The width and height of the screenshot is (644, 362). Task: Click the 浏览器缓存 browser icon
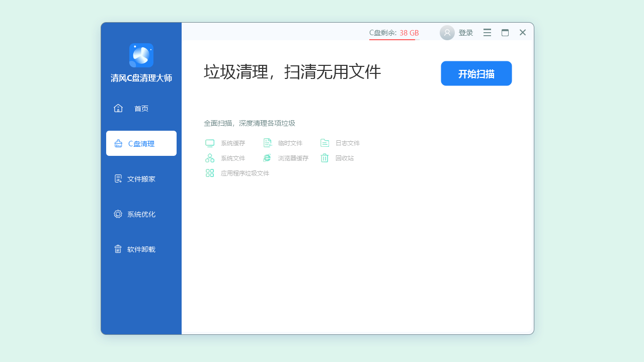click(x=267, y=158)
